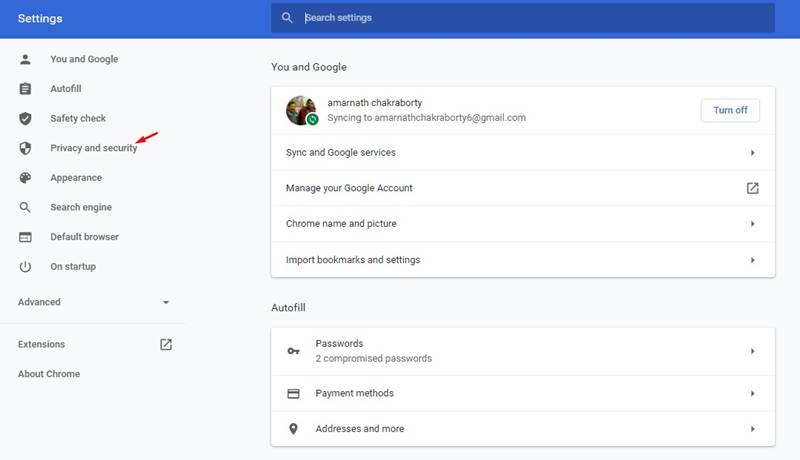Click the key icon next to Passwords
This screenshot has width=800, height=460.
(293, 351)
